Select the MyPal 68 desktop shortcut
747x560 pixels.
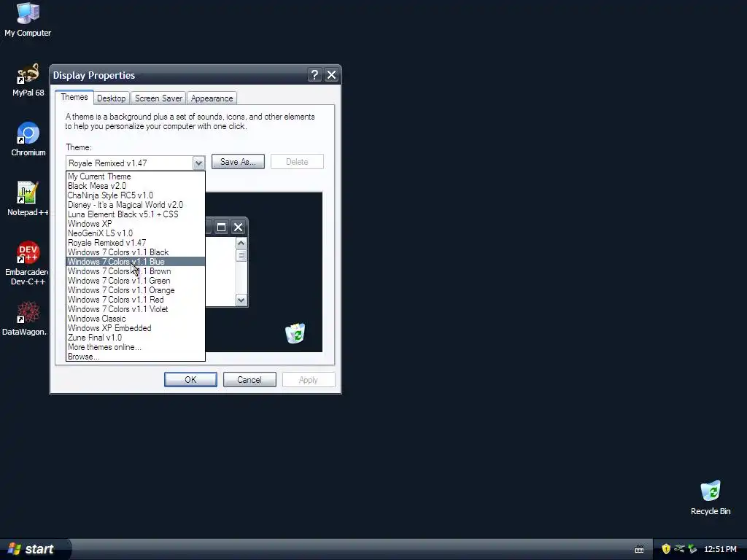click(28, 80)
